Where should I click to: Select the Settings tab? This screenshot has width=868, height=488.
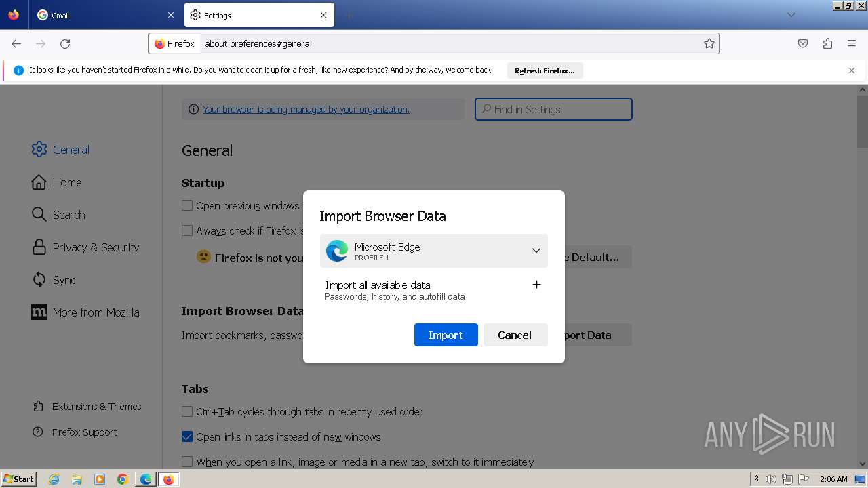(259, 15)
